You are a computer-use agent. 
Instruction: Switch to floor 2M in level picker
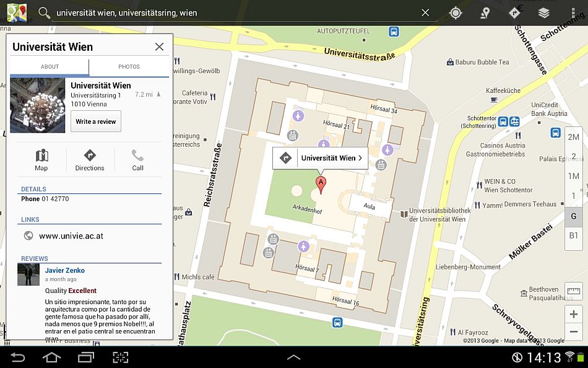[x=574, y=137]
